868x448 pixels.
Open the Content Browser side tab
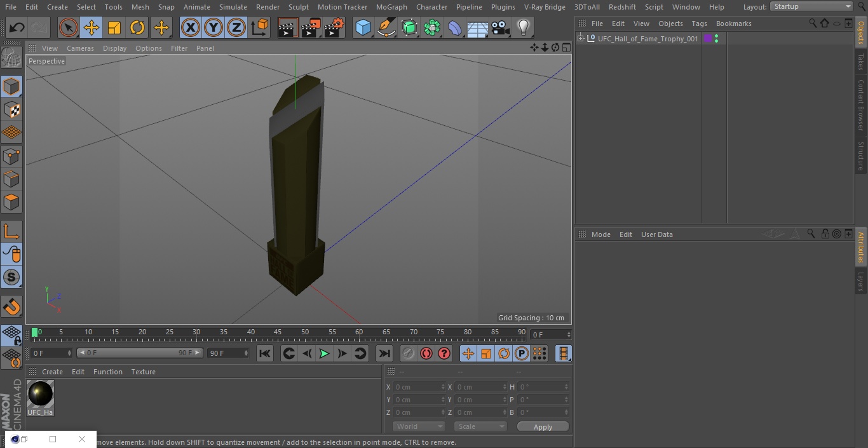pos(861,105)
